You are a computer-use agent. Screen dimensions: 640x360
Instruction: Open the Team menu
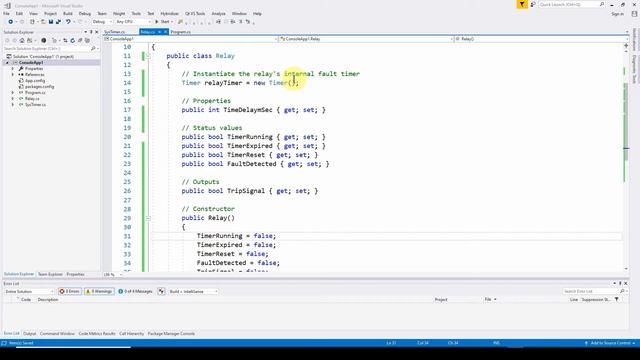pos(102,13)
